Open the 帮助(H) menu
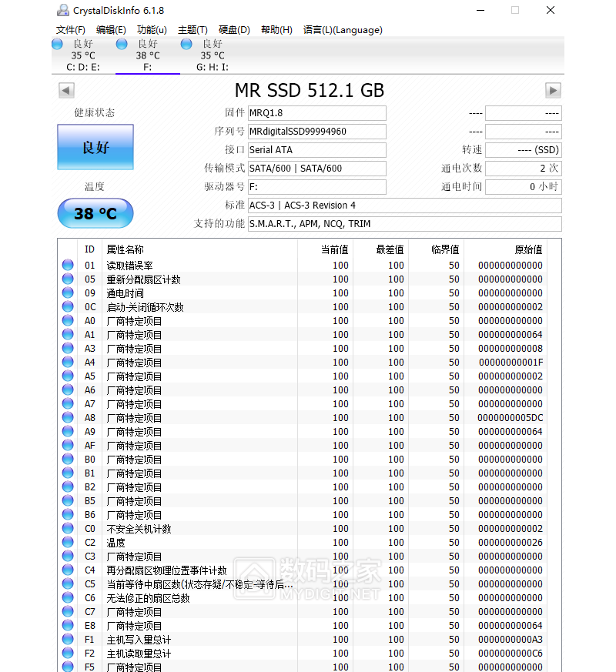Viewport: 616px width, 672px height. (276, 30)
